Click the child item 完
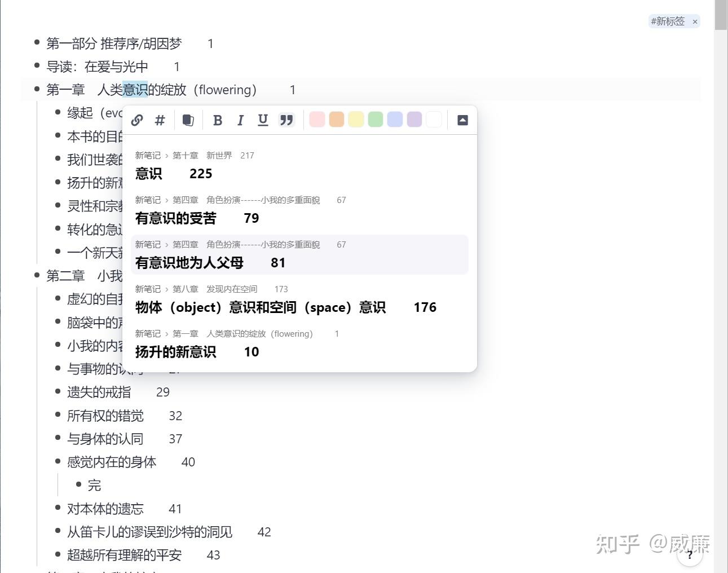Screen dimensions: 728x573 click(94, 485)
